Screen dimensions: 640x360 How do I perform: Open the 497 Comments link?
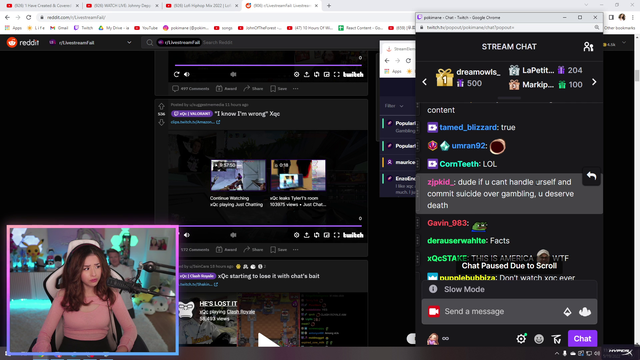(x=191, y=89)
